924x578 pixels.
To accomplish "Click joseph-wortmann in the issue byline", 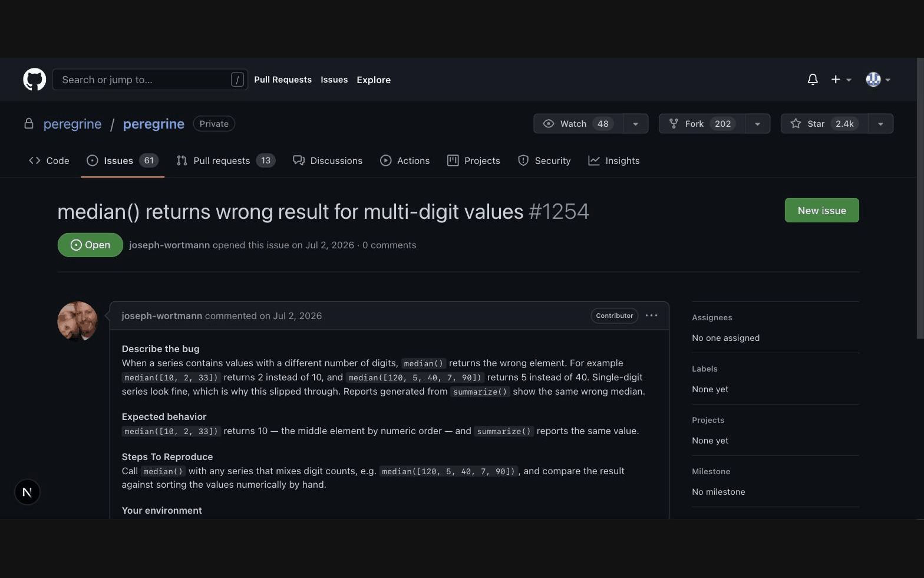I will click(x=169, y=245).
